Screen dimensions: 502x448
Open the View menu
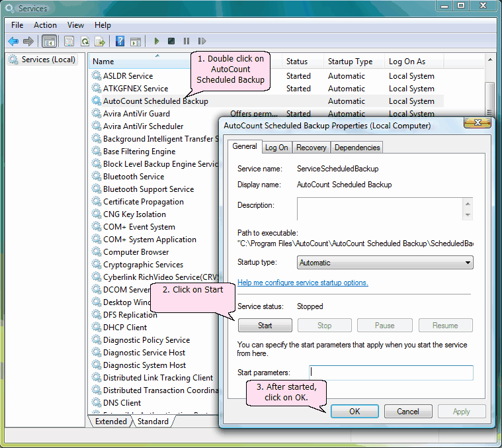[75, 25]
